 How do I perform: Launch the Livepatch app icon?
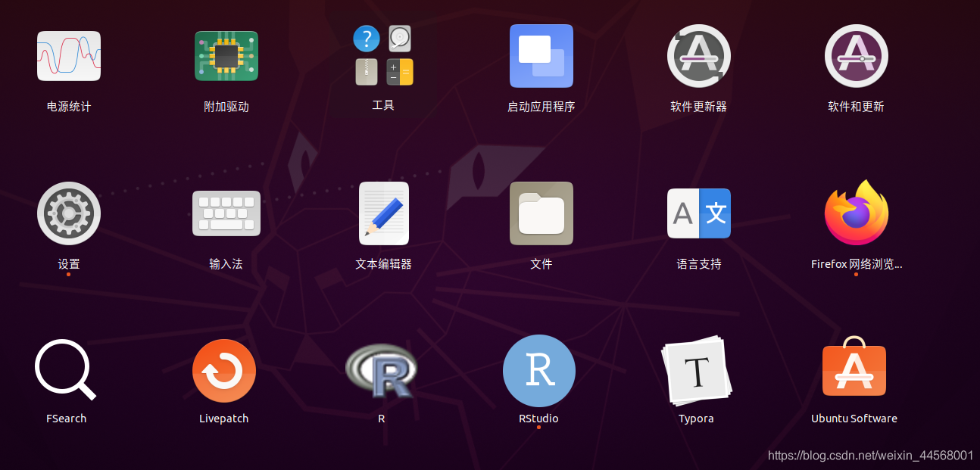(x=224, y=371)
